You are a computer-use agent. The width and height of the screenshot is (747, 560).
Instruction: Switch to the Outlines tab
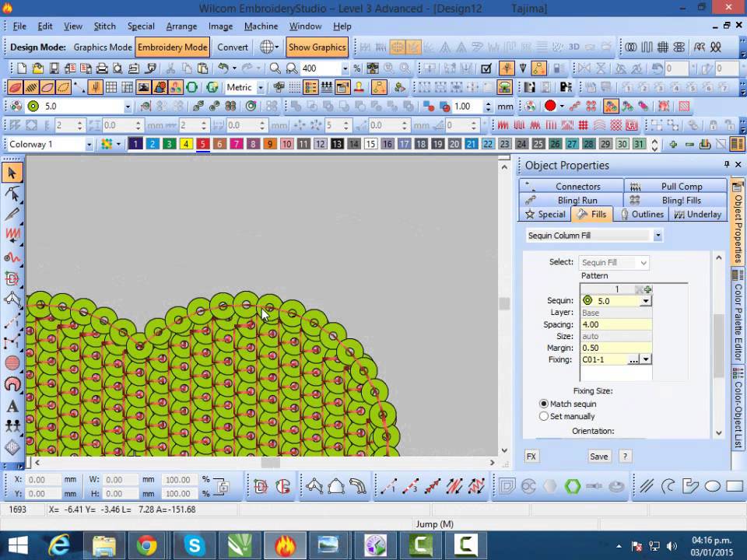[x=642, y=215]
